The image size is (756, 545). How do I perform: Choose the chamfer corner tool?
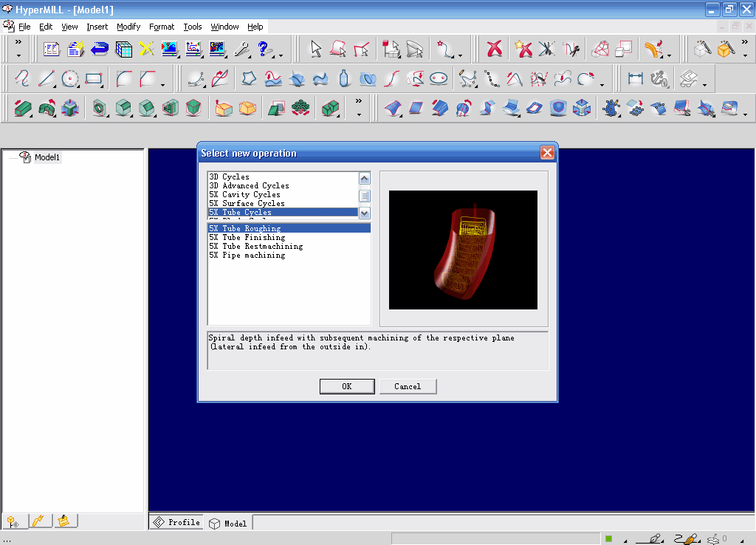click(x=148, y=78)
